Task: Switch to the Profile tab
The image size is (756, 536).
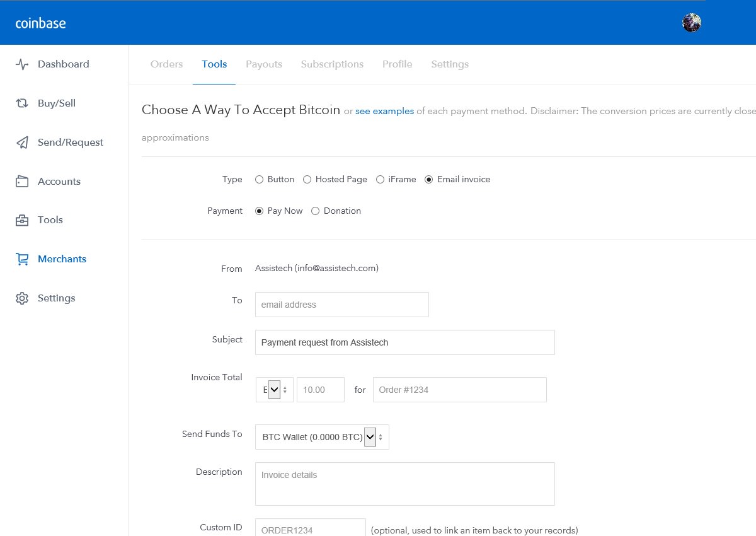Action: [x=398, y=64]
